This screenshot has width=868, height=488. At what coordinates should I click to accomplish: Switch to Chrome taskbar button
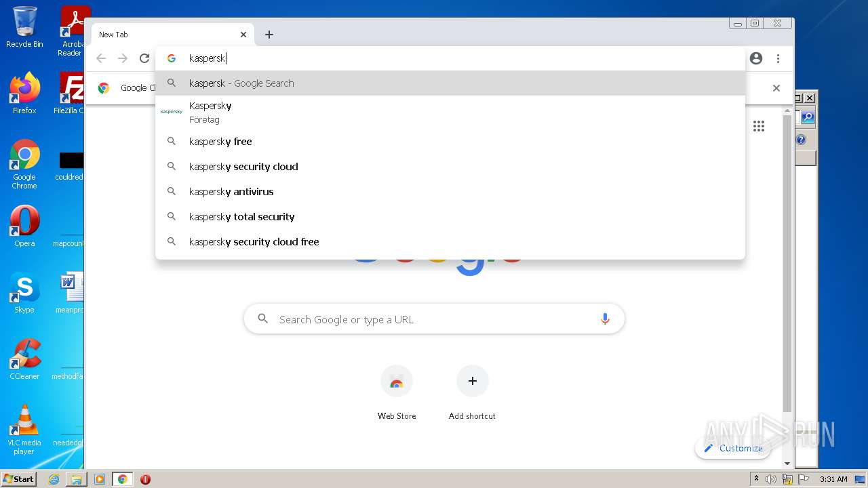(x=122, y=479)
